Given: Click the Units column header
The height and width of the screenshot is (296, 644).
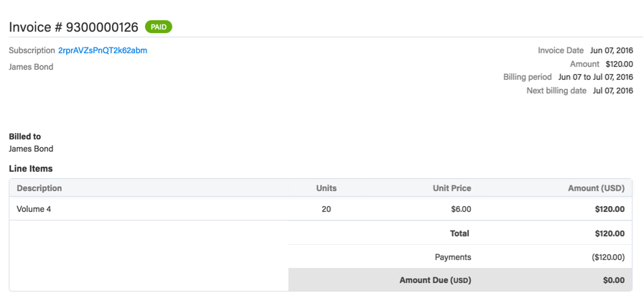Looking at the screenshot, I should (326, 188).
